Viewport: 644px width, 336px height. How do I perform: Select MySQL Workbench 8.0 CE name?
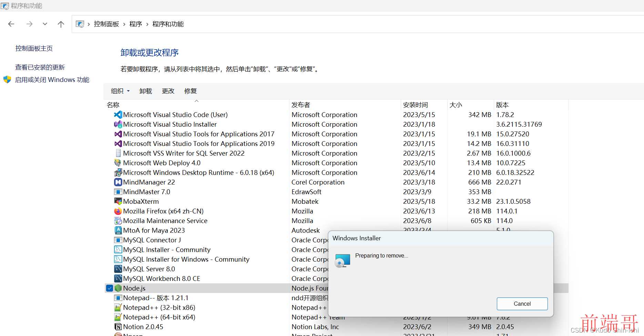pos(162,279)
